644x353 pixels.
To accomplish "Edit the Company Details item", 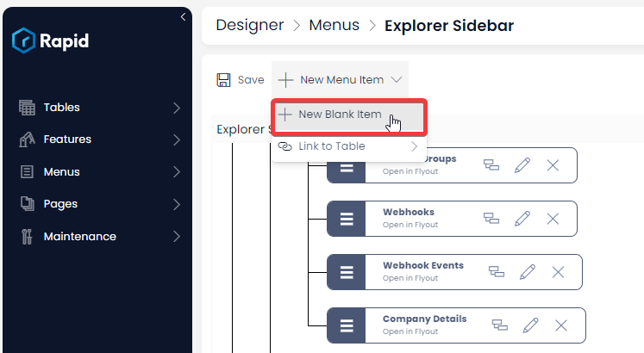I will (531, 325).
